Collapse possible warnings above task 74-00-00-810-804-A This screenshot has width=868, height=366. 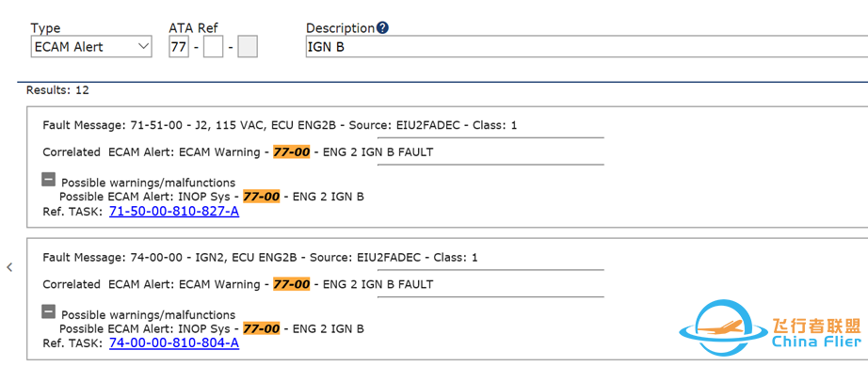(x=49, y=311)
